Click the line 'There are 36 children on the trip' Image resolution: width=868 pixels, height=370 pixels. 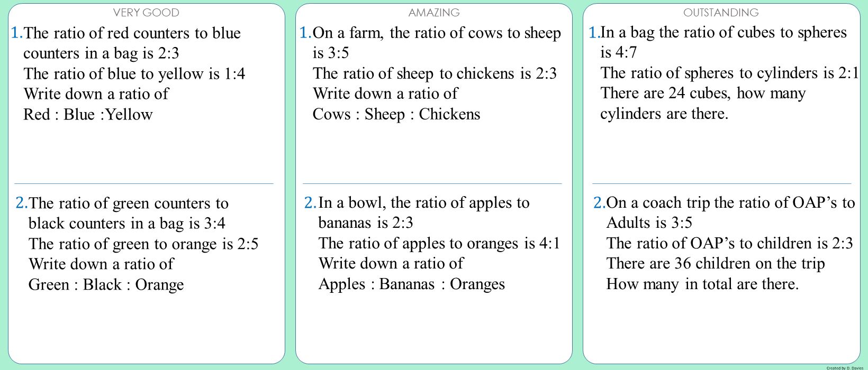pos(716,263)
